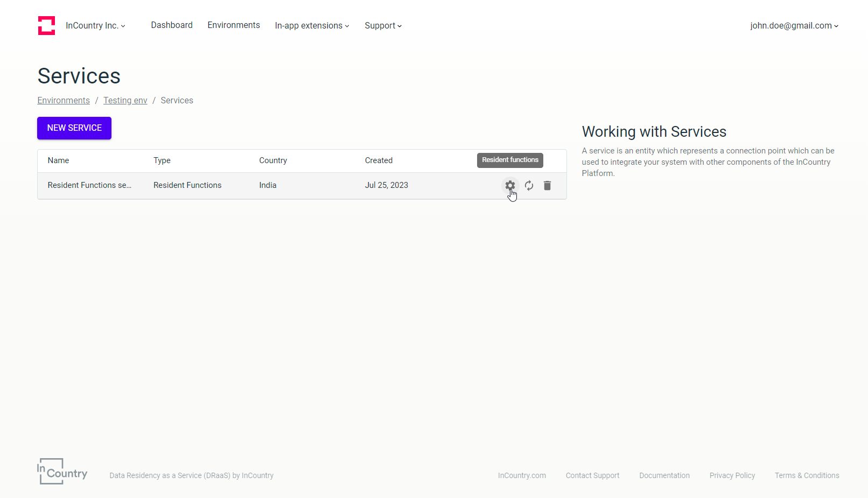Click the 'Working with Services' heading
Image resolution: width=868 pixels, height=498 pixels.
pos(654,132)
